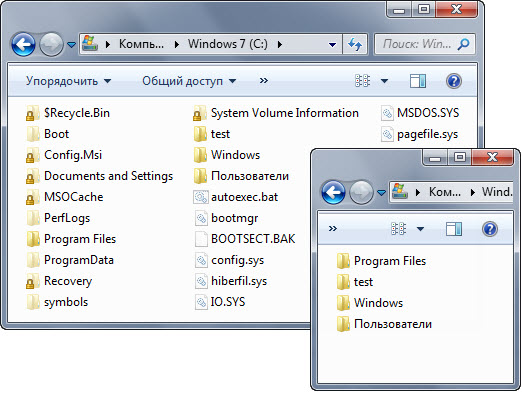Select Windows folder in the large window

[227, 155]
